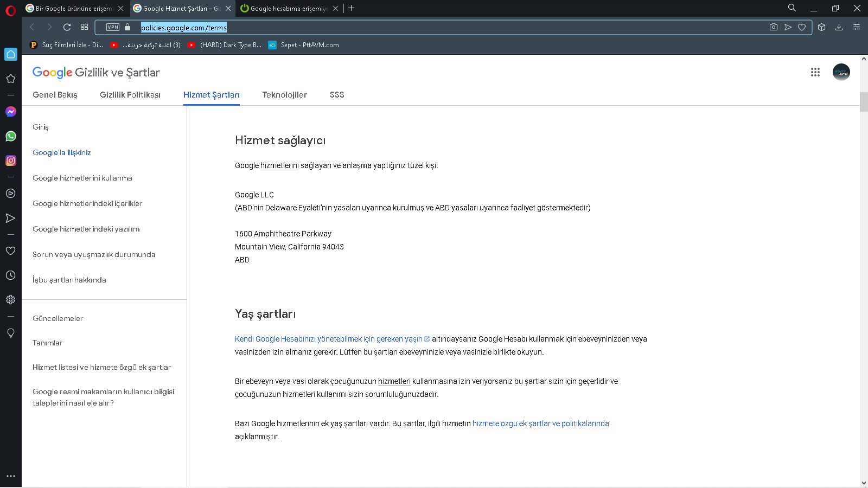Open the extensions cube icon
This screenshot has height=488, width=868.
pos(821,27)
